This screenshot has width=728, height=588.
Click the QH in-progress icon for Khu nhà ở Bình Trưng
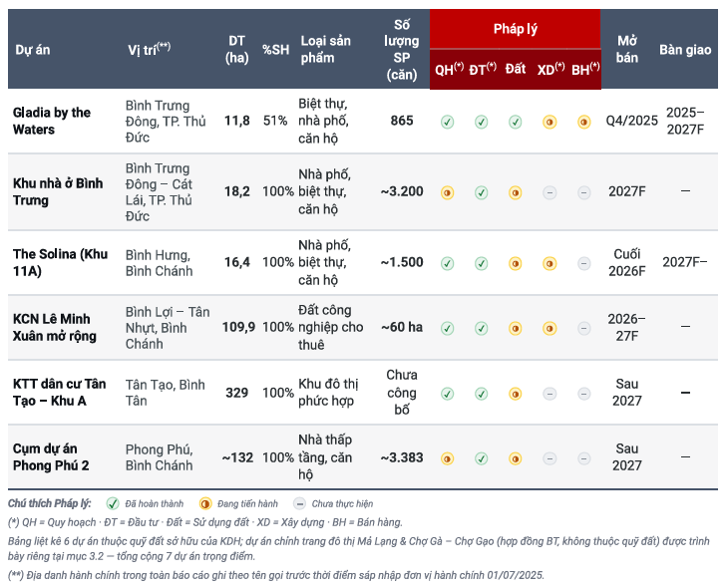[447, 192]
